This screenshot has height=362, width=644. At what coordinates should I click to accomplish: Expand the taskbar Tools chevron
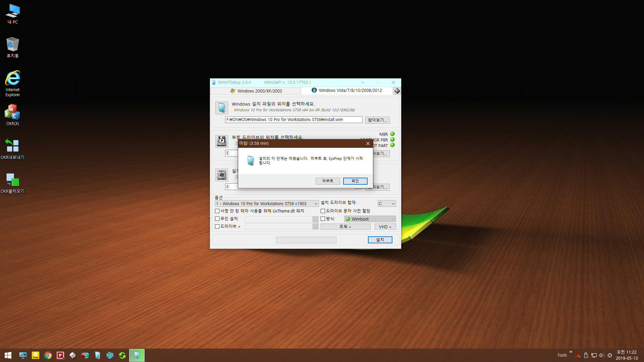[x=571, y=352]
